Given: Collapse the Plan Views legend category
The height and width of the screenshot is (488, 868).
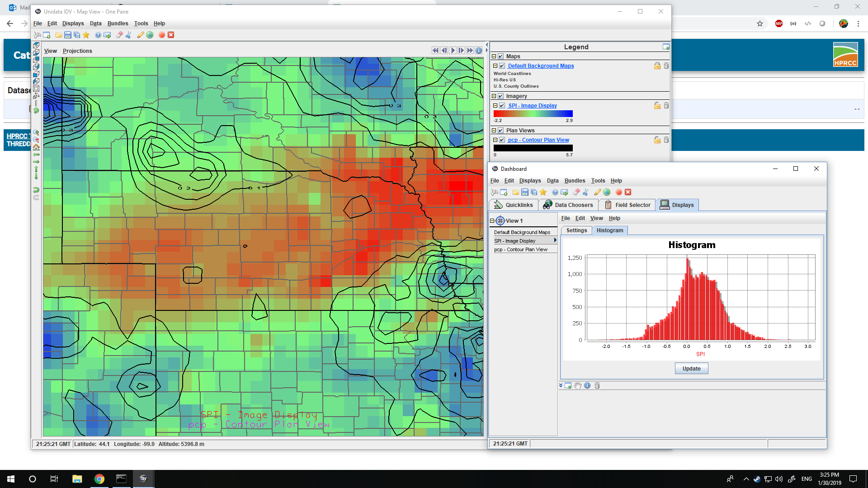Looking at the screenshot, I should pyautogui.click(x=494, y=131).
